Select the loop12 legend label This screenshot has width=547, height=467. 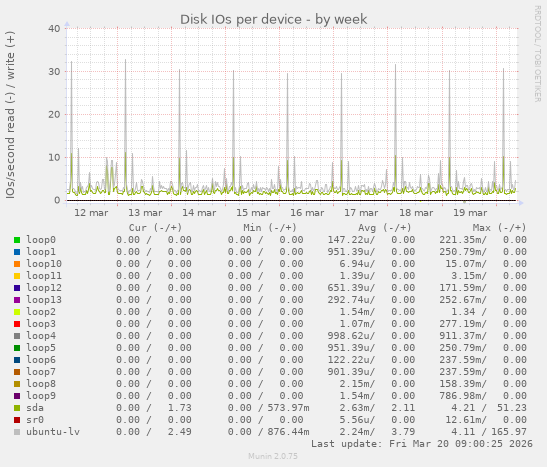44,288
